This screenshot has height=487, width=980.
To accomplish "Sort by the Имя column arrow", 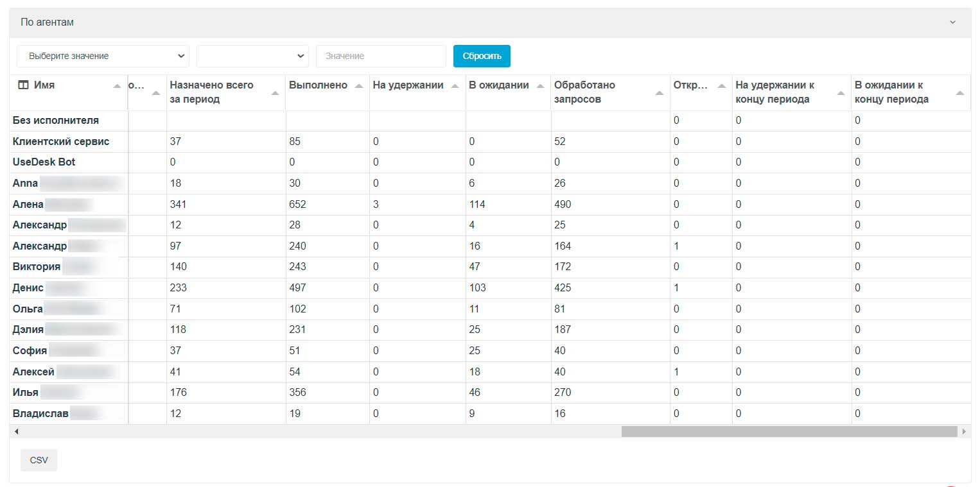I will 117,86.
